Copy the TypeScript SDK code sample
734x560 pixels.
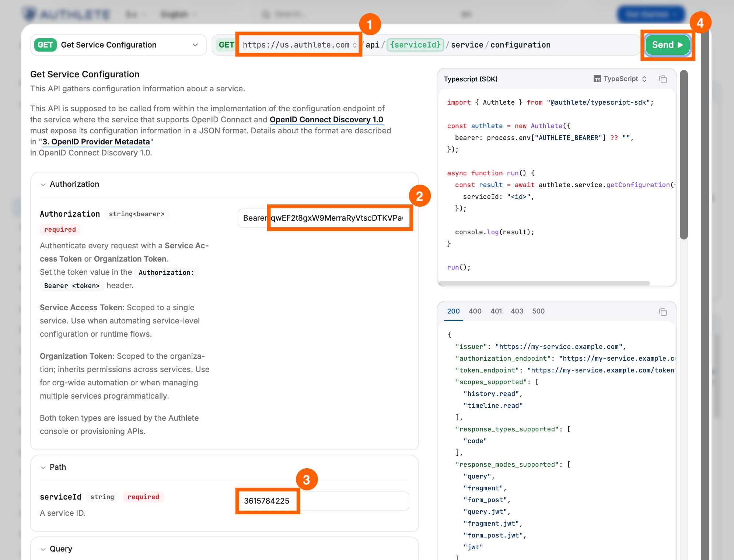(x=663, y=79)
